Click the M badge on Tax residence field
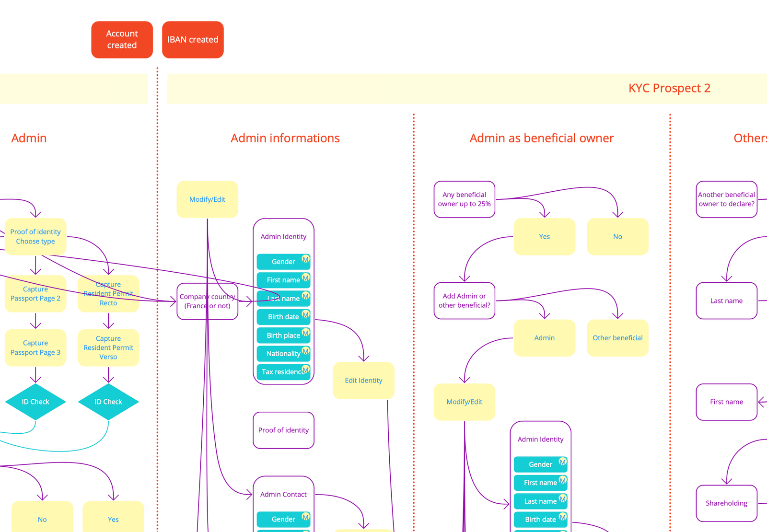 305,370
